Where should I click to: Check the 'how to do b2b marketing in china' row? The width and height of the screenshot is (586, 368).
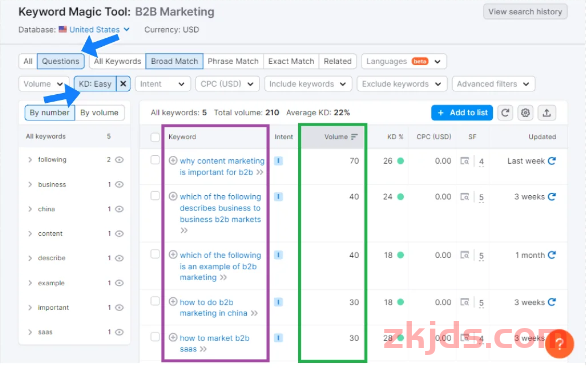(155, 301)
